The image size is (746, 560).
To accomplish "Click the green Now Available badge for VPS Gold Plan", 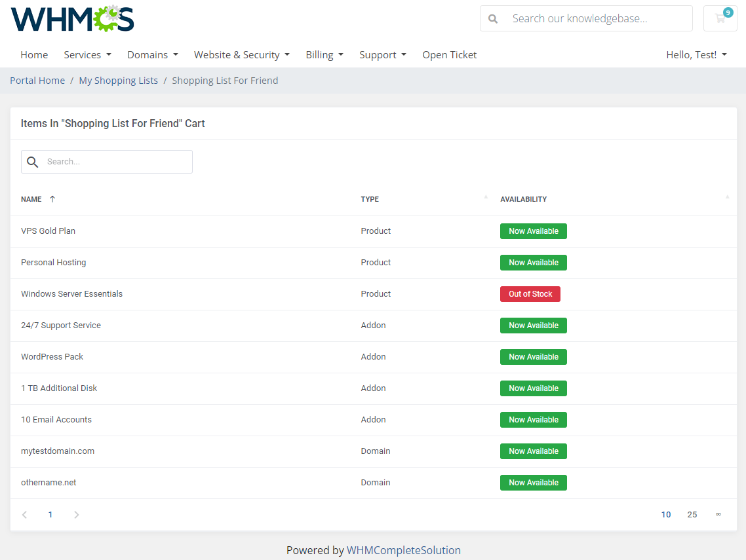I will (533, 231).
